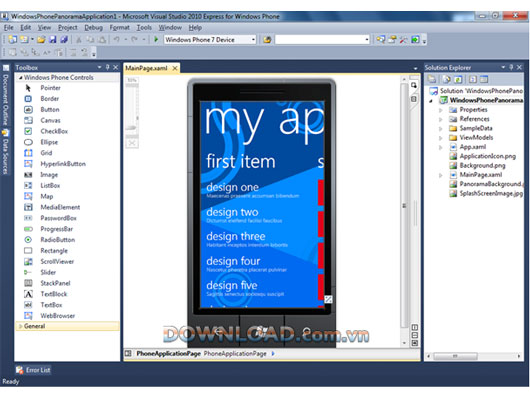This screenshot has width=530, height=403.
Task: Click the Fit All zoom button below slider
Action: click(132, 143)
